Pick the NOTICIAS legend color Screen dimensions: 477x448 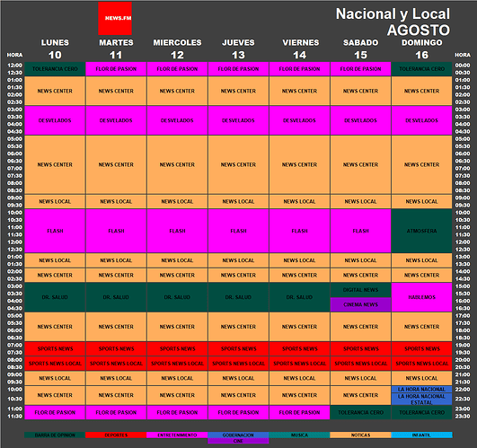[360, 435]
